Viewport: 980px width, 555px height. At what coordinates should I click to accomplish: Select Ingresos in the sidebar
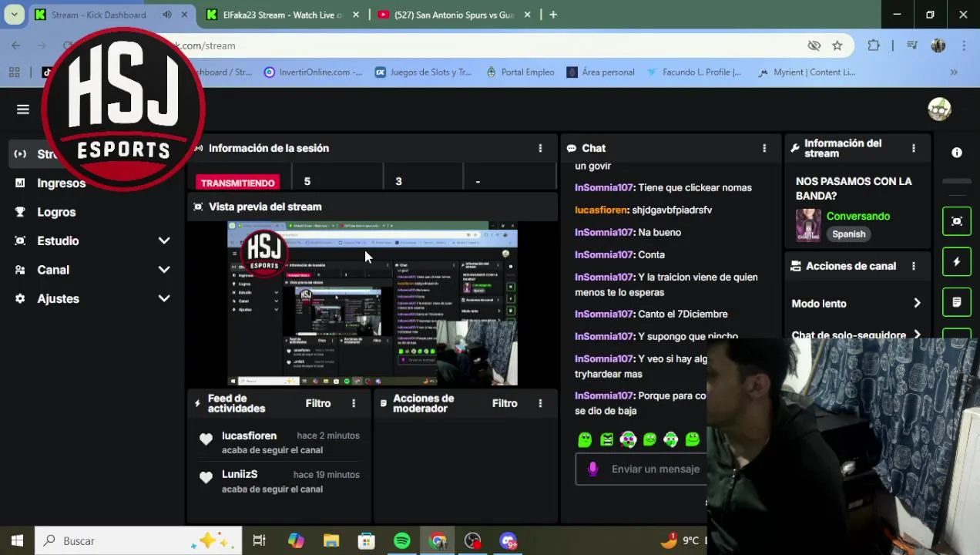pos(61,183)
